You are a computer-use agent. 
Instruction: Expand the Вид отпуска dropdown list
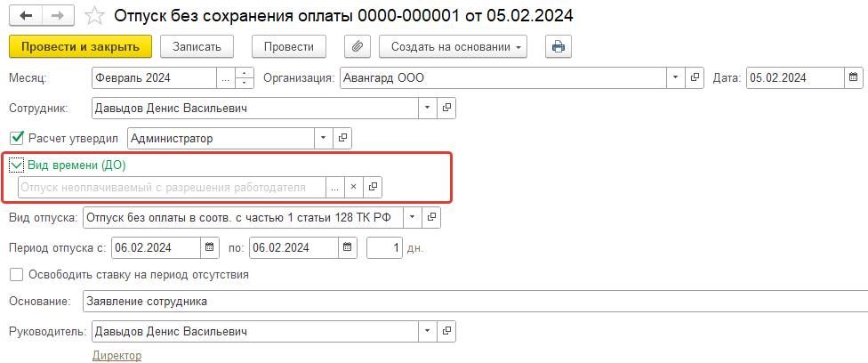[412, 218]
